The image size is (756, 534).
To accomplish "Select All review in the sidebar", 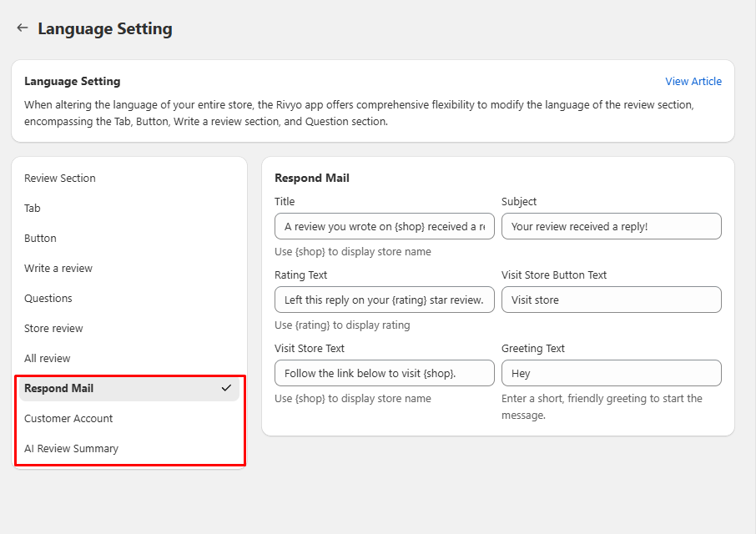I will tap(48, 359).
